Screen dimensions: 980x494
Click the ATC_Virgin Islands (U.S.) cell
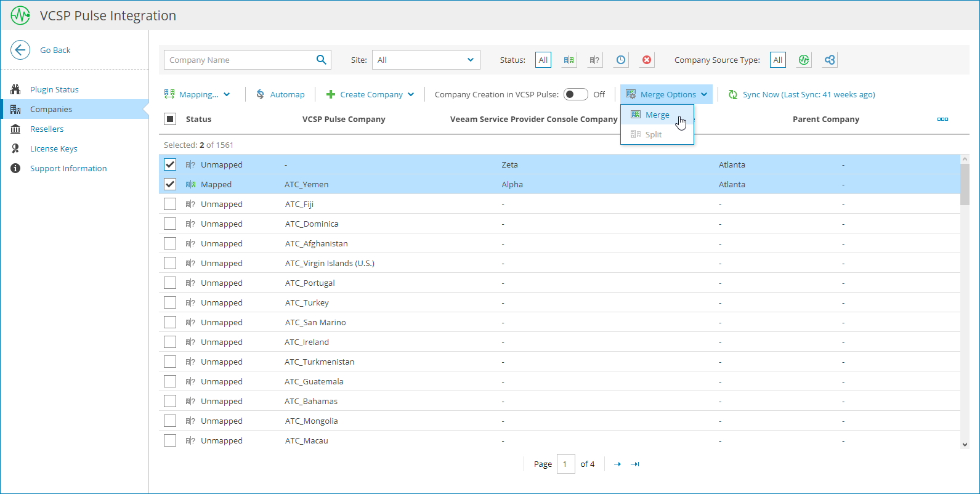coord(330,263)
